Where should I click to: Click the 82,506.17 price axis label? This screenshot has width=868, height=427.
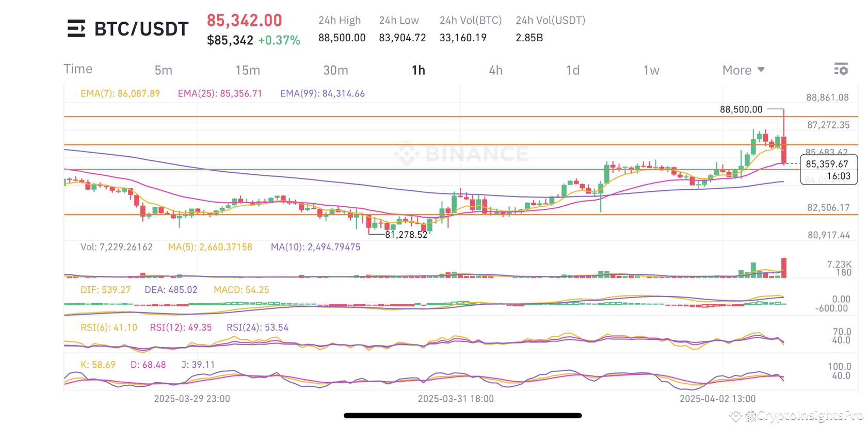(x=828, y=207)
